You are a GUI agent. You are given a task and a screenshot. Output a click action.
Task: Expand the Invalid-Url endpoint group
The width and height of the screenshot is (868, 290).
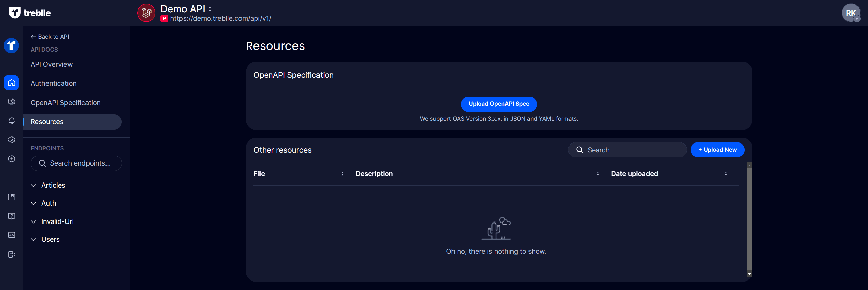pyautogui.click(x=57, y=221)
